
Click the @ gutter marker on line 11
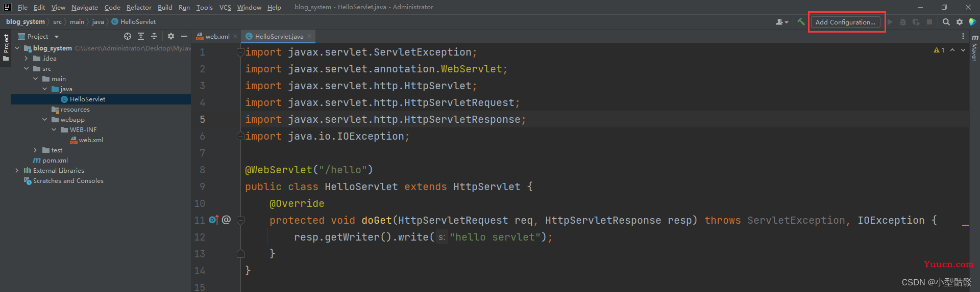pyautogui.click(x=226, y=220)
